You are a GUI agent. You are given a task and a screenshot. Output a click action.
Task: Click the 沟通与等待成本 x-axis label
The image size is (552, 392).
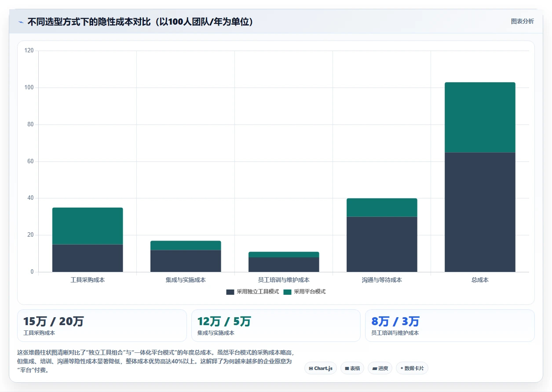coord(382,280)
